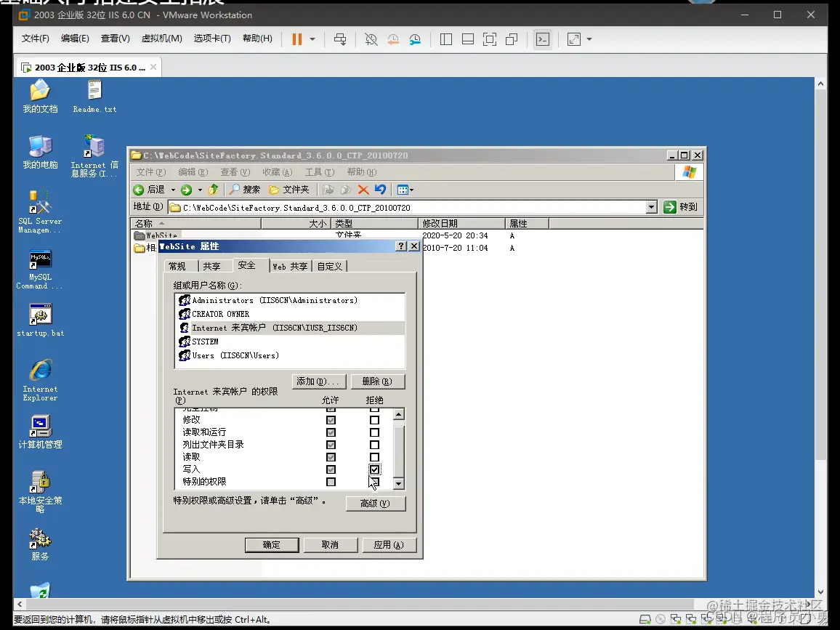Open the power options dropdown beside pause
Viewport: 840px width, 630px height.
[x=312, y=39]
